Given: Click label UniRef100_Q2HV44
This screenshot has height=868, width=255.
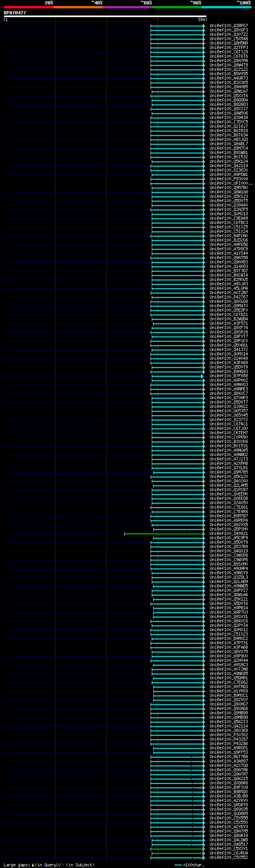Looking at the screenshot, I should (x=229, y=660).
